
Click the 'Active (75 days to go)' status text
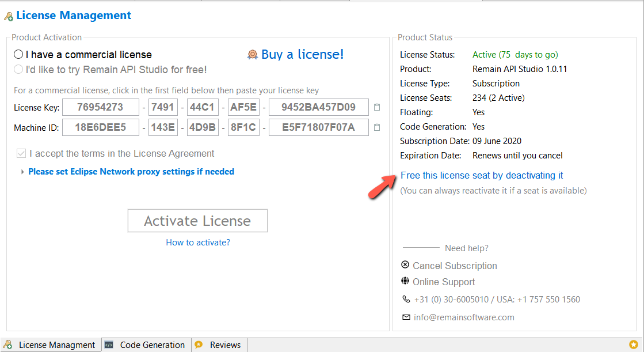click(x=515, y=55)
